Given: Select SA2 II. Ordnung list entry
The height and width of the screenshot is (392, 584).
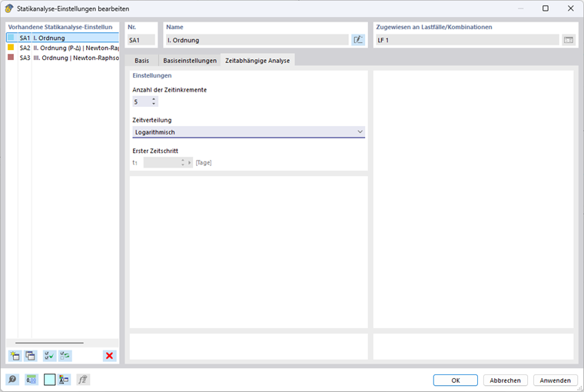Looking at the screenshot, I should click(62, 48).
